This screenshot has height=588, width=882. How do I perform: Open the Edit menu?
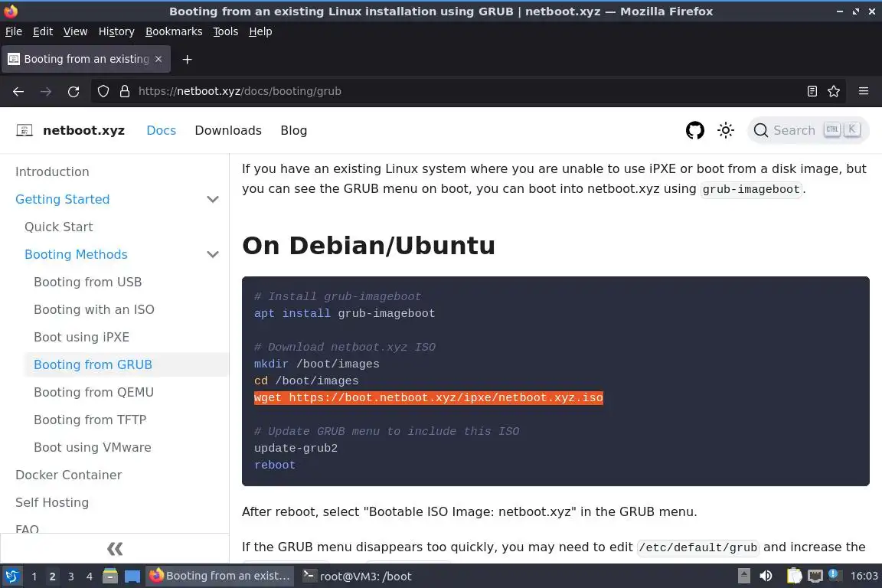(x=43, y=31)
